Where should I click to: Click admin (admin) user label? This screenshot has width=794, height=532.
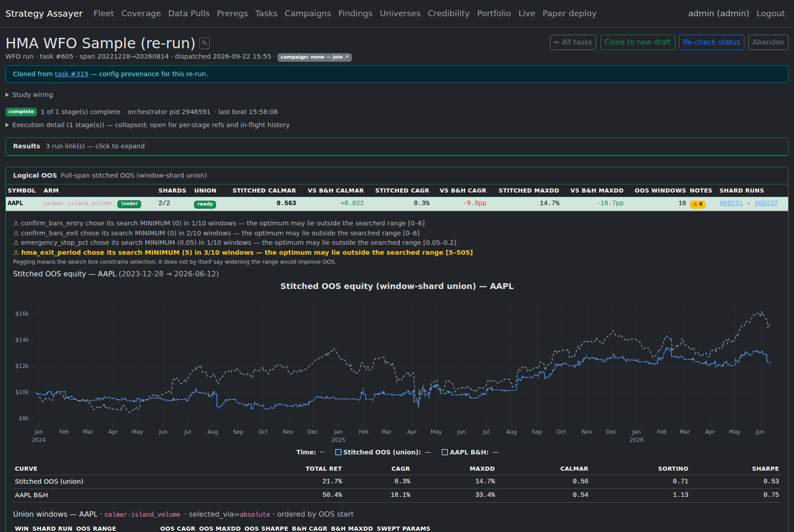click(719, 14)
